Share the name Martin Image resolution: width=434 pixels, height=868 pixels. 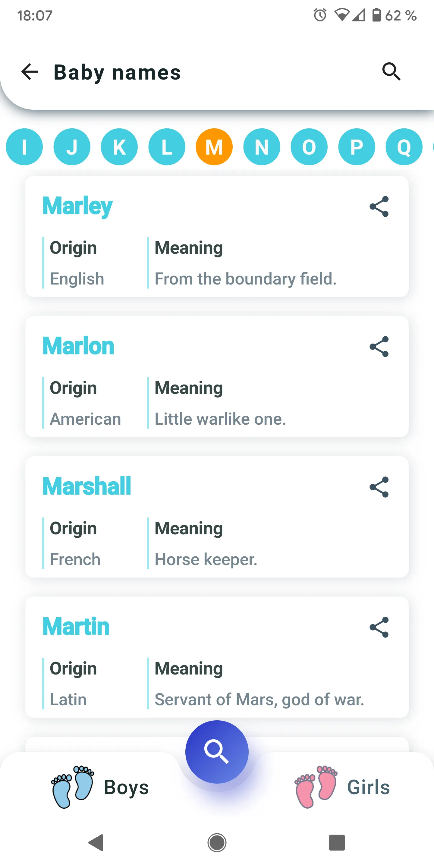(379, 627)
